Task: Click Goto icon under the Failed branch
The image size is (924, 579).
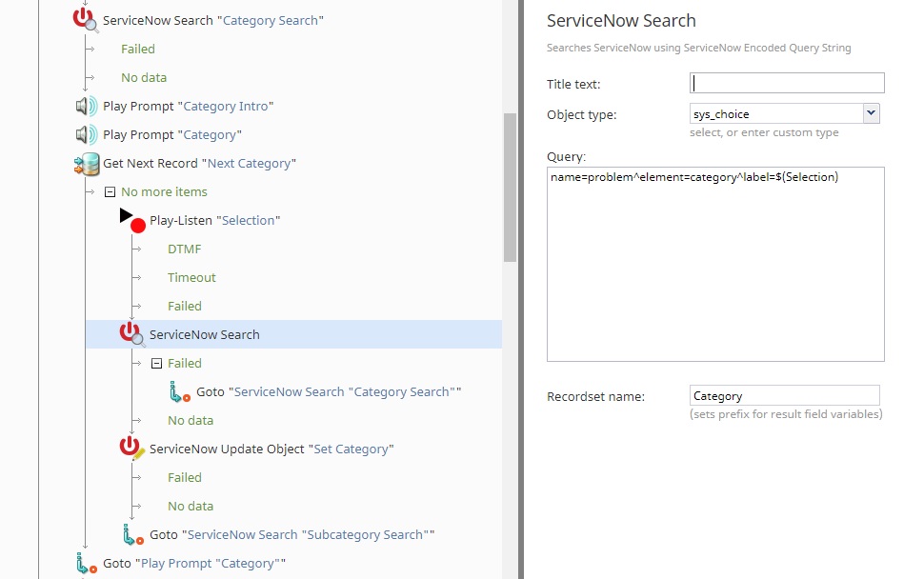Action: [178, 392]
